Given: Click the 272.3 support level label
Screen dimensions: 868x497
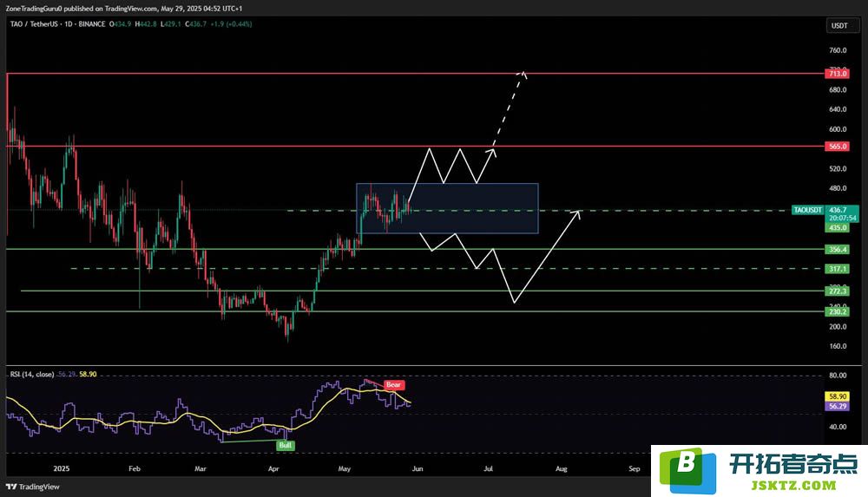Looking at the screenshot, I should pyautogui.click(x=837, y=291).
